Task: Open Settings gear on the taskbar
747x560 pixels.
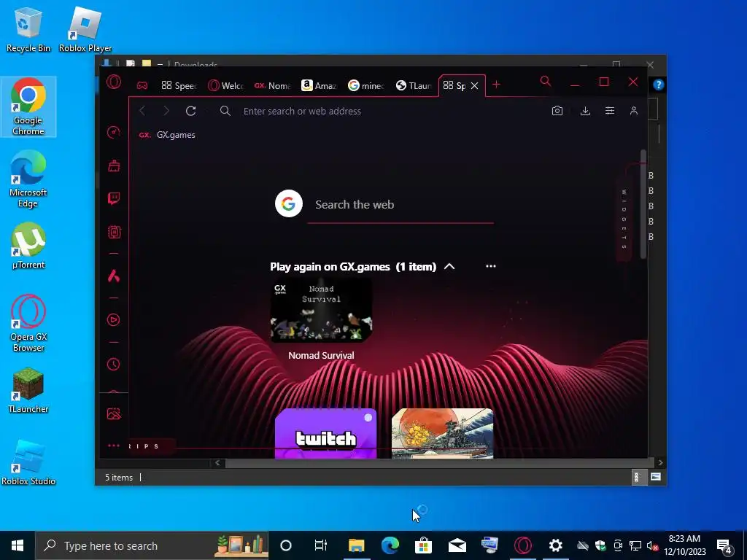Action: pos(555,545)
